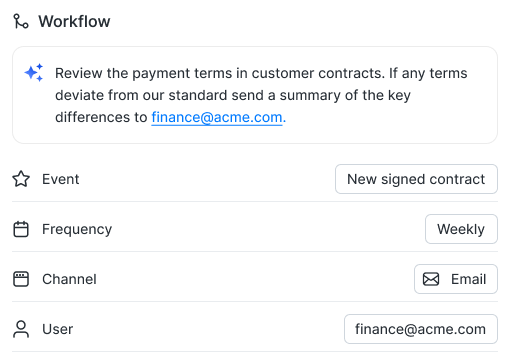The width and height of the screenshot is (510, 364).
Task: Click the finance@acme.com user field
Action: pos(421,329)
